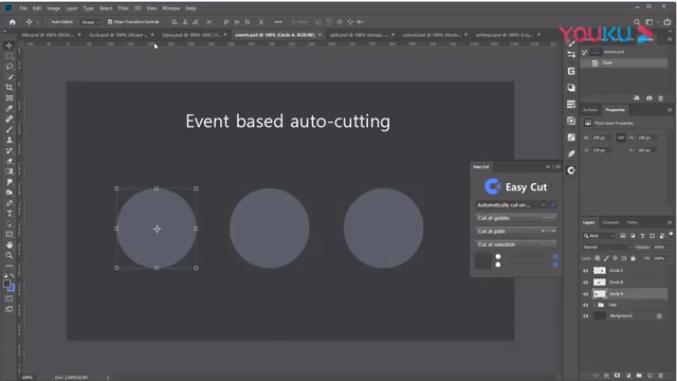This screenshot has height=381, width=677.
Task: Hide the Background layer with its eye icon
Action: click(586, 316)
